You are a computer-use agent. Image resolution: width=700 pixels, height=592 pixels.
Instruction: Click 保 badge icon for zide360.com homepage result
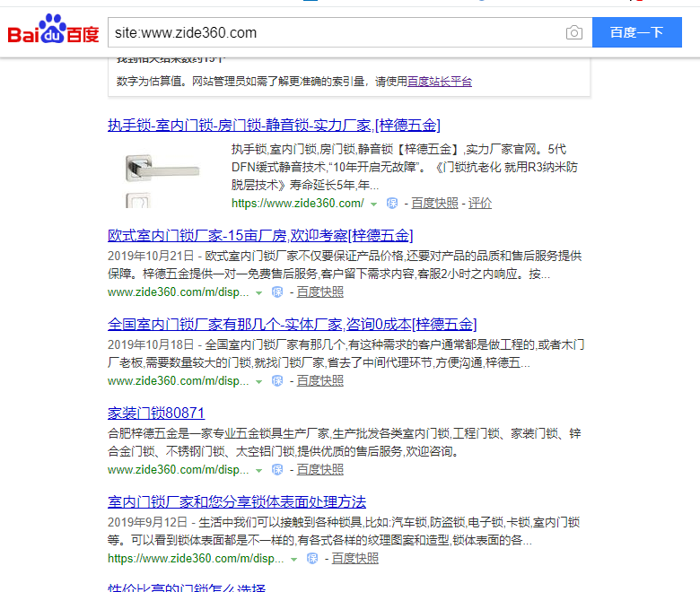click(x=392, y=204)
